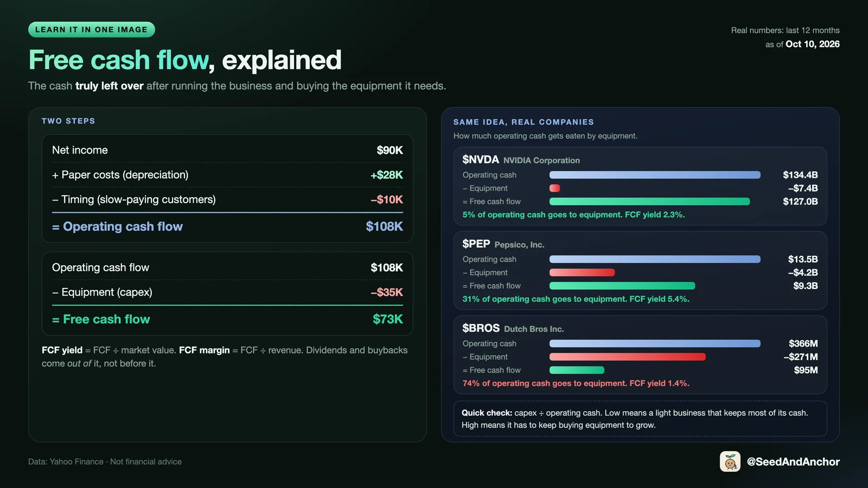
Task: Click the 74% of operating cash BROS note
Action: (576, 383)
